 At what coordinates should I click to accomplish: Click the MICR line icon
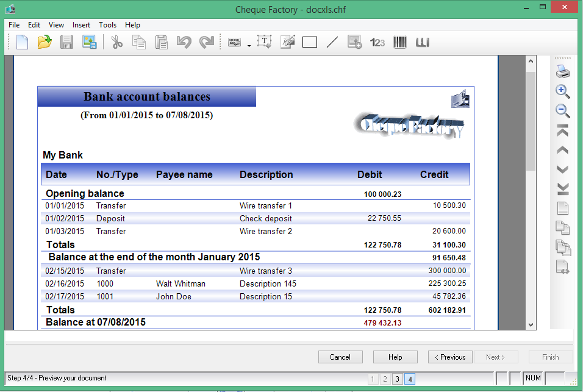click(423, 42)
